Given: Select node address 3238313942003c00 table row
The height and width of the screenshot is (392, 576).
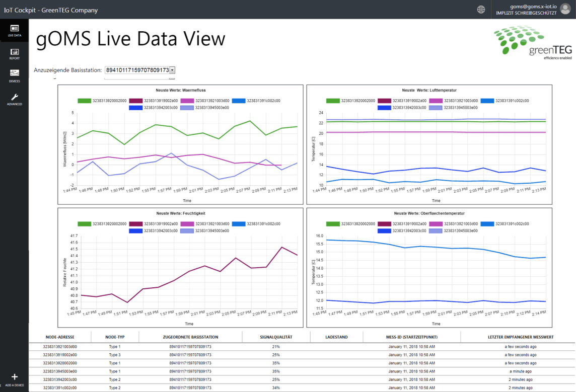Looking at the screenshot, I should tap(302, 379).
